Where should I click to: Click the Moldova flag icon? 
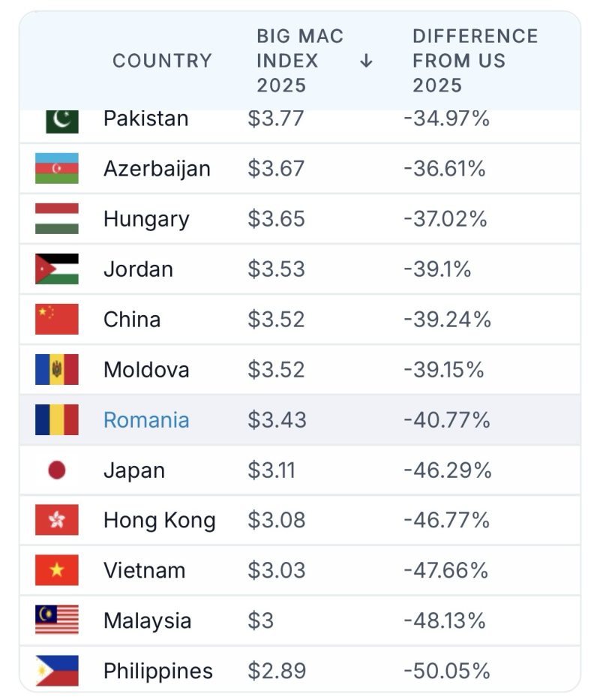57,369
